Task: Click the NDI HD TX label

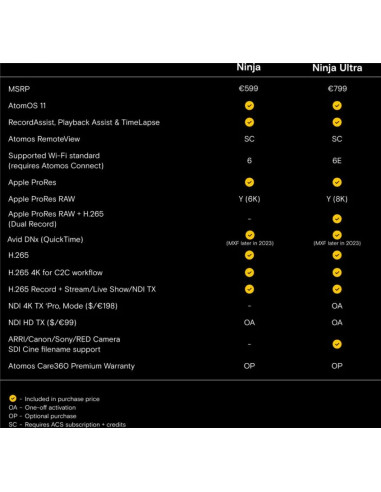Action: tap(42, 323)
